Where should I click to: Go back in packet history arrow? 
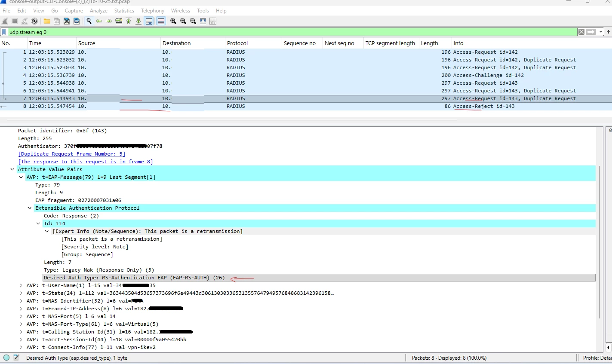99,21
